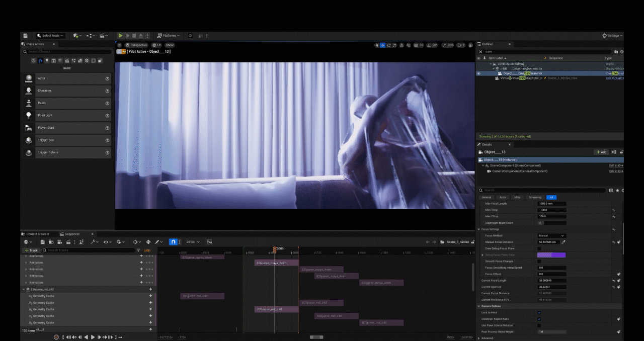Viewport: 644px width, 341px height.
Task: Open the Sequencer wrench actions dropdown
Action: (95, 242)
